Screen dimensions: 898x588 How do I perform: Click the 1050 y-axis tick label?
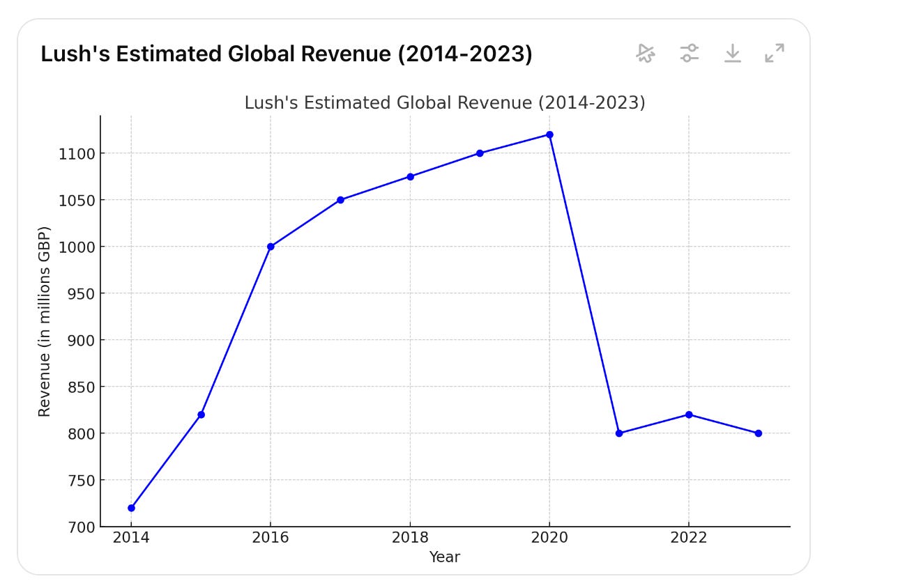coord(76,200)
